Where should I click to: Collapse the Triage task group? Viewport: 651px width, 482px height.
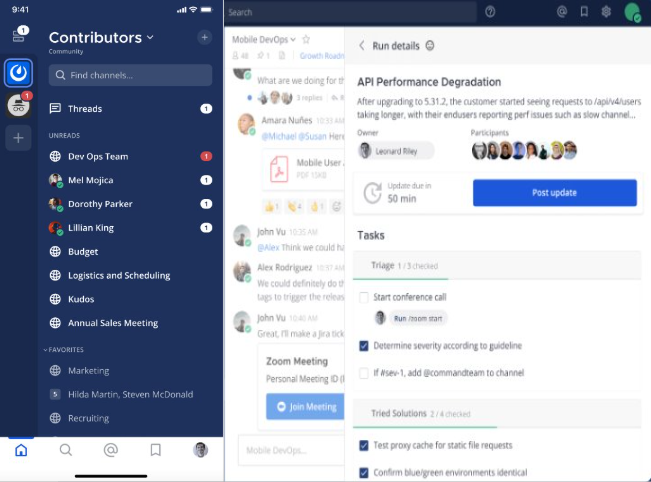click(x=497, y=265)
